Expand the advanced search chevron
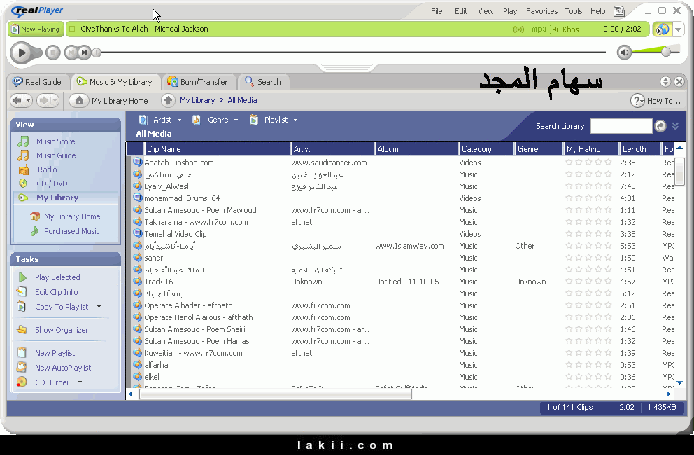 tap(675, 126)
